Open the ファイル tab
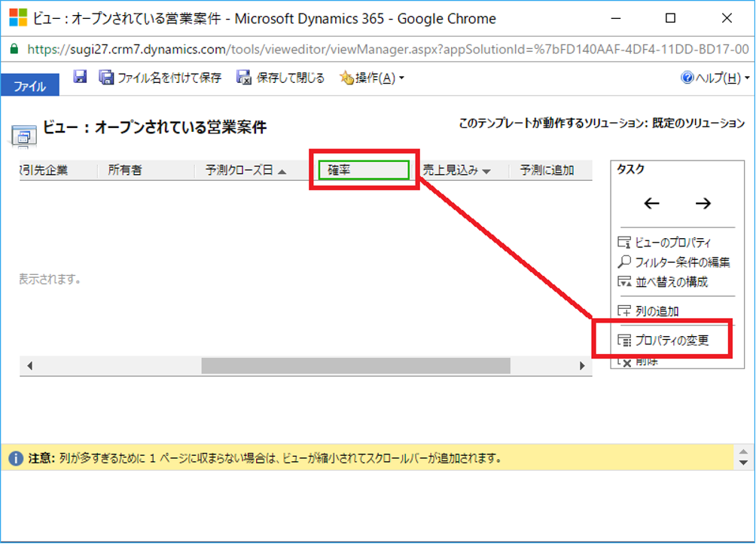The height and width of the screenshot is (544, 756). coord(30,85)
